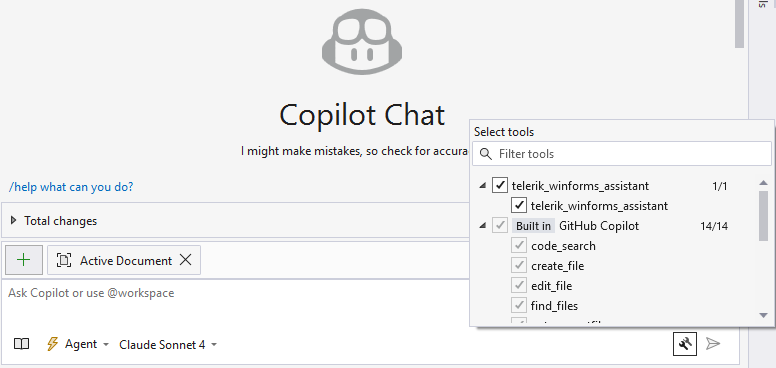Screen dimensions: 776x368
Task: Toggle the edit_file checkbox
Action: [x=519, y=285]
